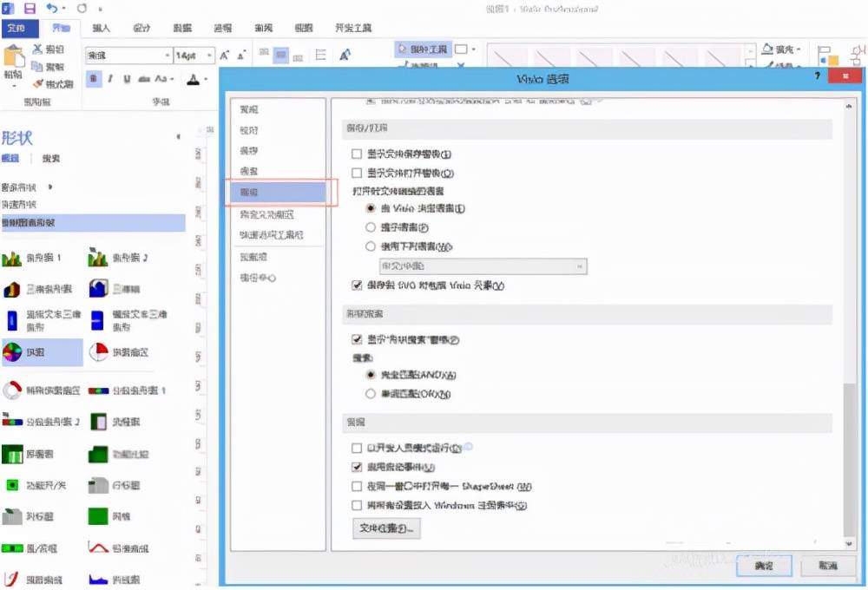Click the Cancel button in options dialog
Image resolution: width=868 pixels, height=590 pixels.
827,565
